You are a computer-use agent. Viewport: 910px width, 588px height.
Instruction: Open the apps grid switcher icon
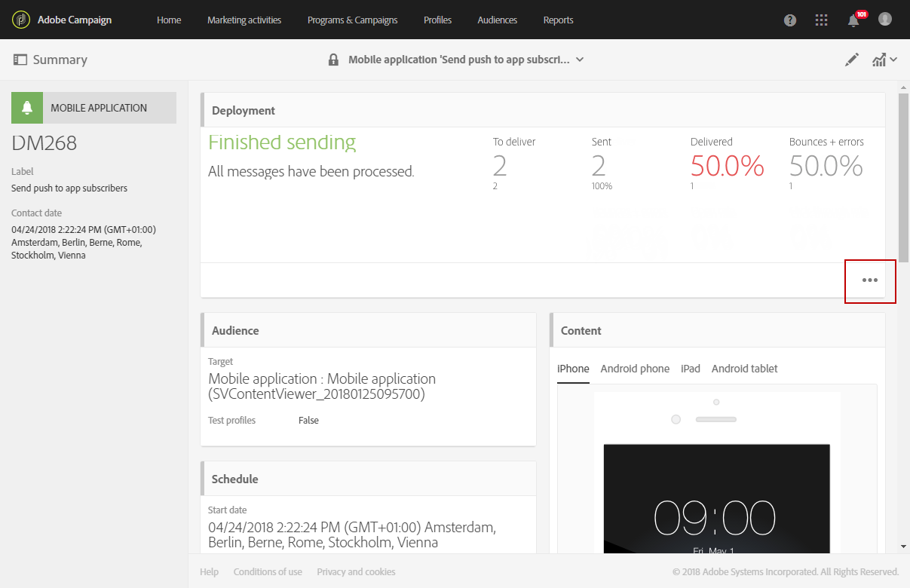[x=822, y=20]
